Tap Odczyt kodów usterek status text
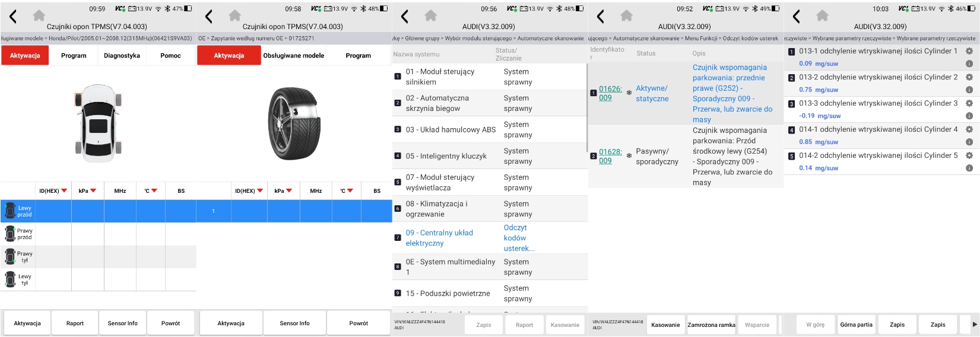This screenshot has height=337, width=980. tap(519, 238)
